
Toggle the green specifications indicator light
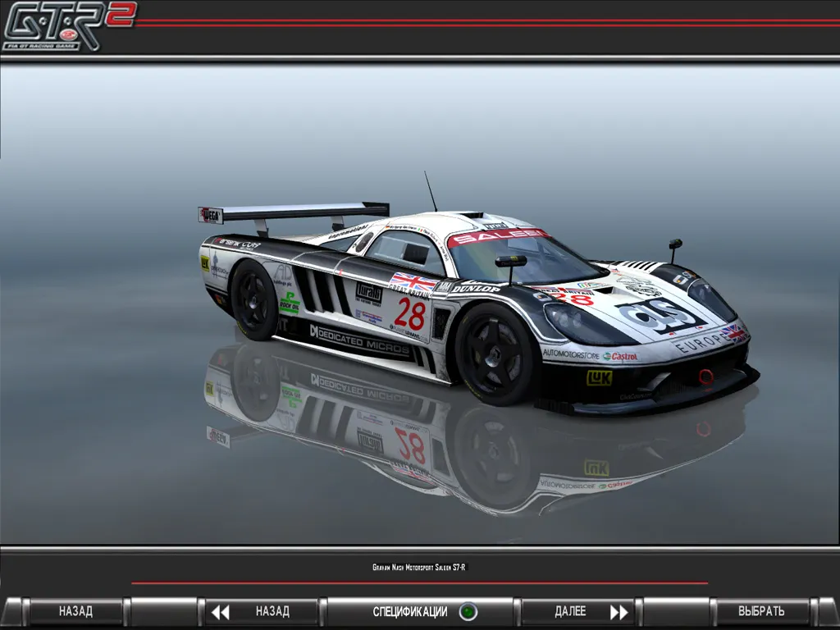click(x=468, y=611)
